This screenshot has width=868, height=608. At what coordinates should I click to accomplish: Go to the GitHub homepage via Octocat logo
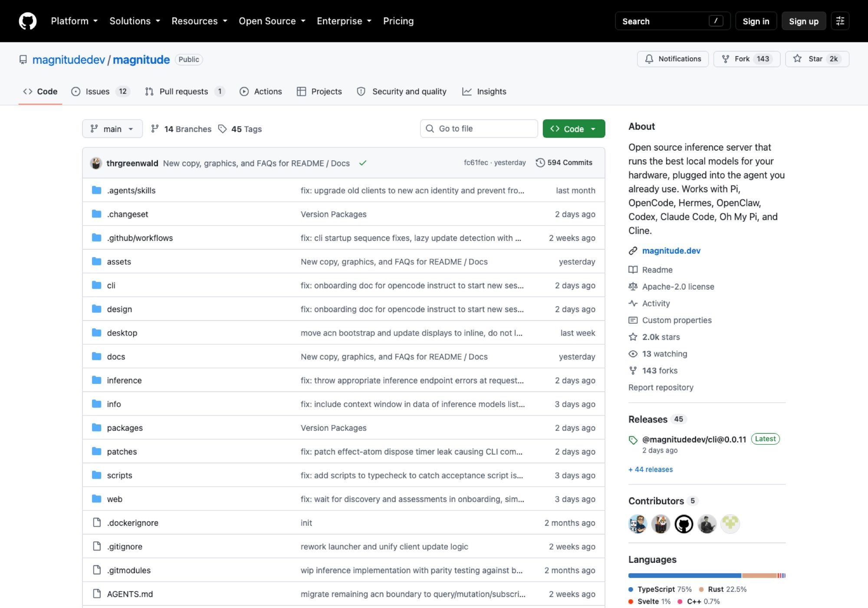[28, 21]
